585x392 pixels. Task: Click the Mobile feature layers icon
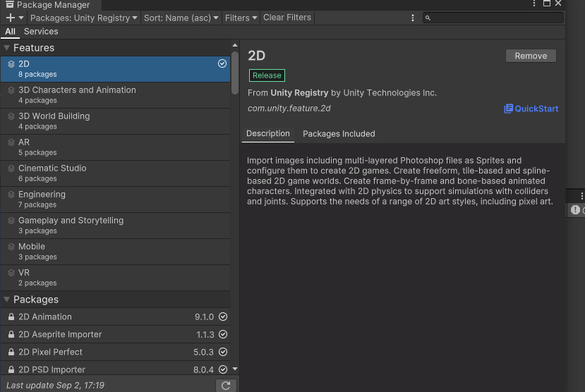[11, 247]
